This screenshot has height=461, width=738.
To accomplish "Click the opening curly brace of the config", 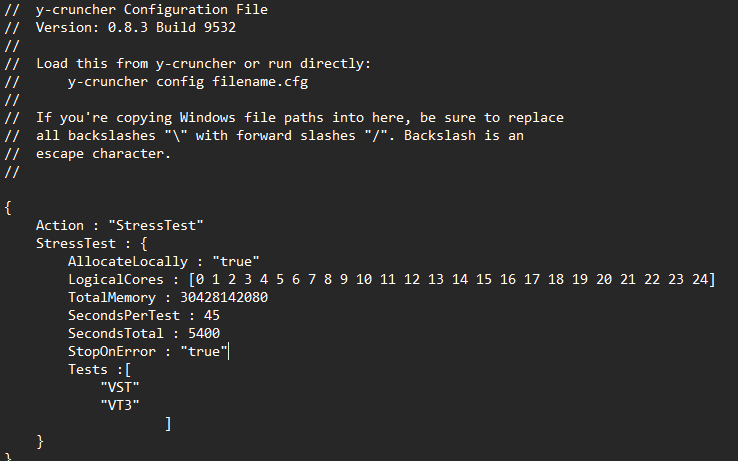I will pyautogui.click(x=9, y=207).
